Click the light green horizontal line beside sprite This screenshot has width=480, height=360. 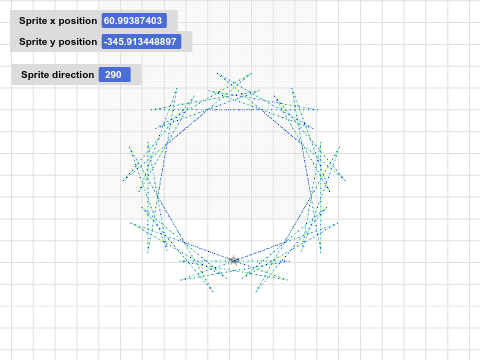267,261
